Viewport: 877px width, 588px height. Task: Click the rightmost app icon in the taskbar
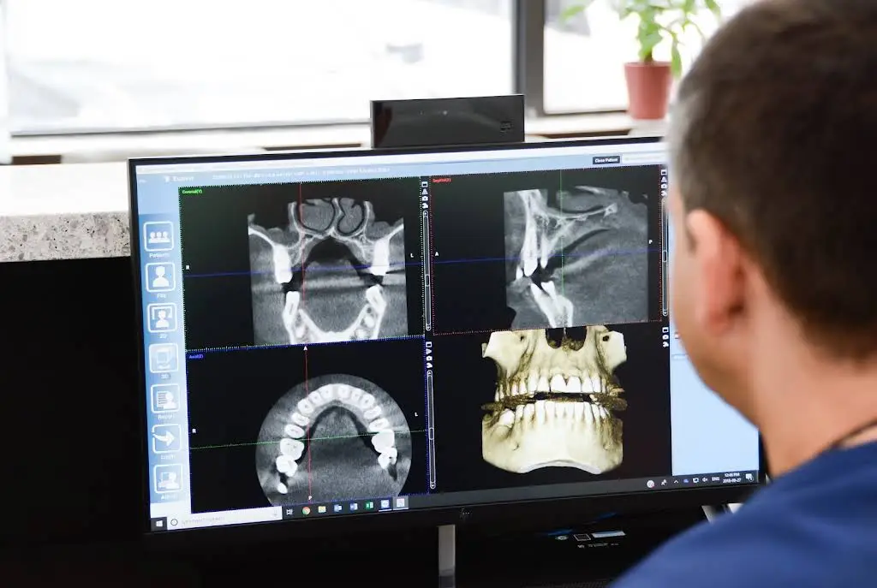point(401,503)
